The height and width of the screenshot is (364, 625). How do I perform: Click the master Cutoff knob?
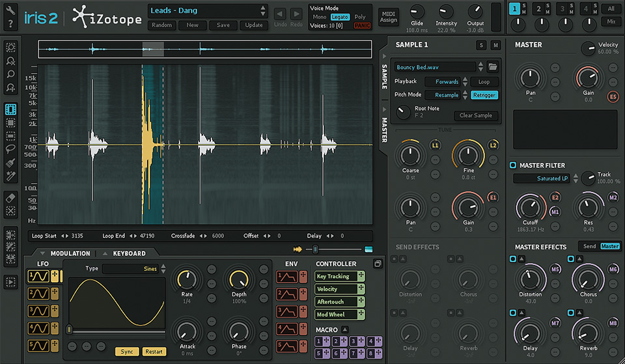coord(530,206)
